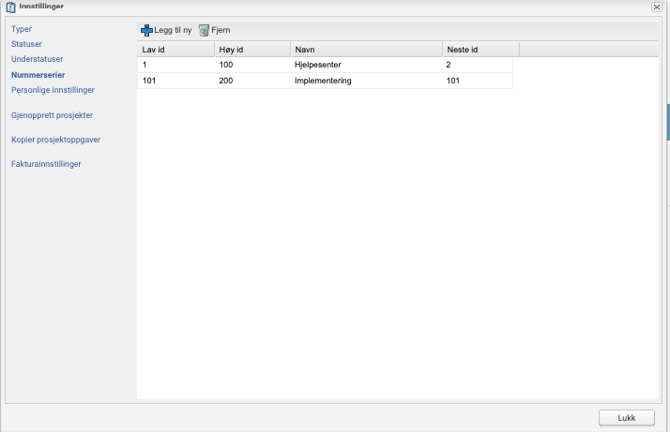Open the Typer settings section
The width and height of the screenshot is (670, 432).
point(22,29)
